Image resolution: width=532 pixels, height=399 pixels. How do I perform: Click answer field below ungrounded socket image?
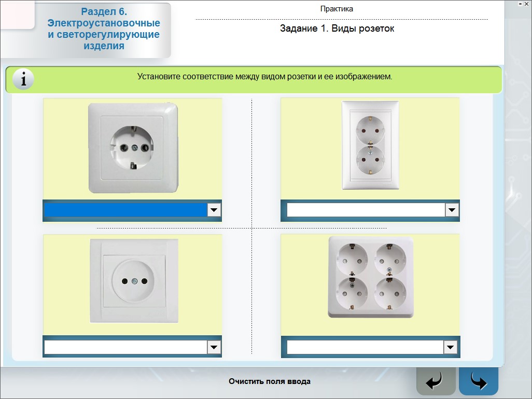click(x=125, y=347)
